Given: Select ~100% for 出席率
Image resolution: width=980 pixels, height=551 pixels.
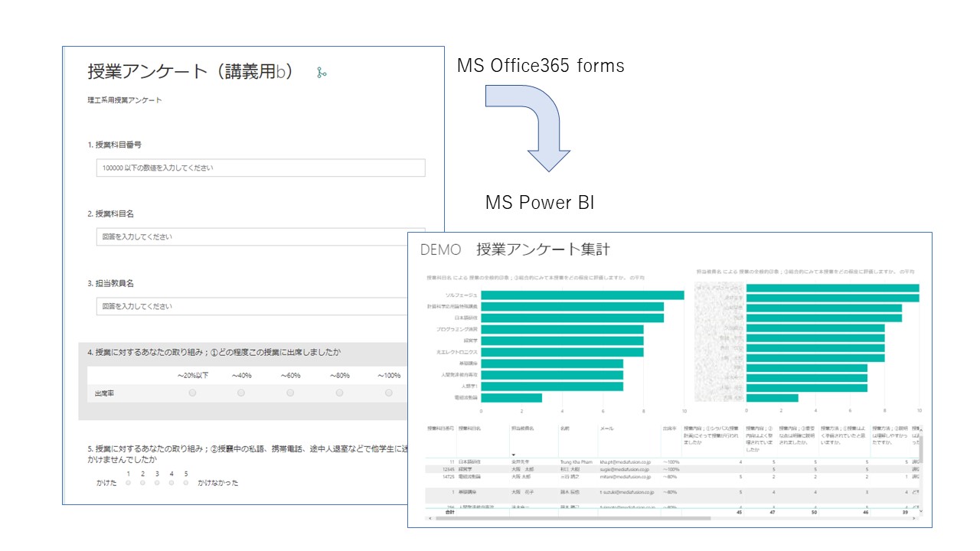Looking at the screenshot, I should click(x=389, y=393).
